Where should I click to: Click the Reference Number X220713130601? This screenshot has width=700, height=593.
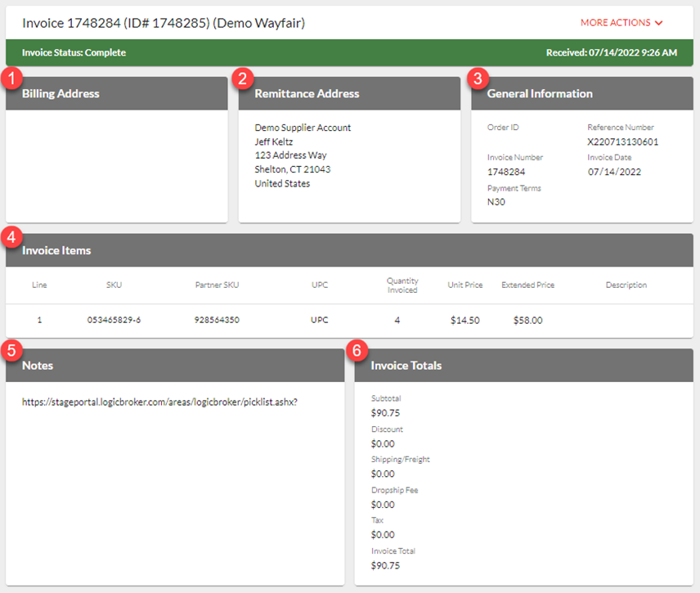click(x=622, y=142)
